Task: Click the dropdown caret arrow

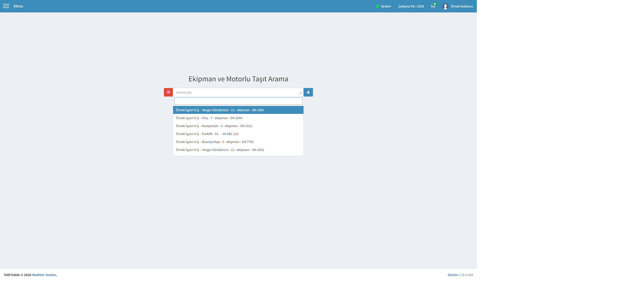Action: pos(300,93)
